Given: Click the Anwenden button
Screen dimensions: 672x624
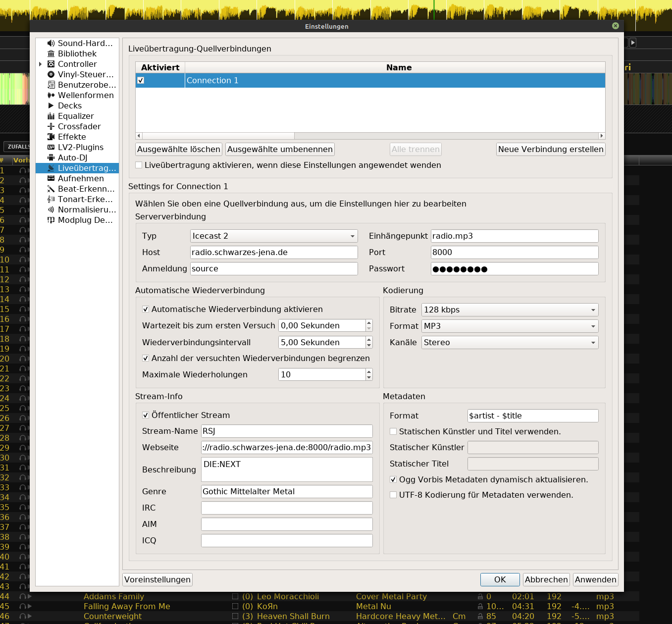Looking at the screenshot, I should pos(595,579).
